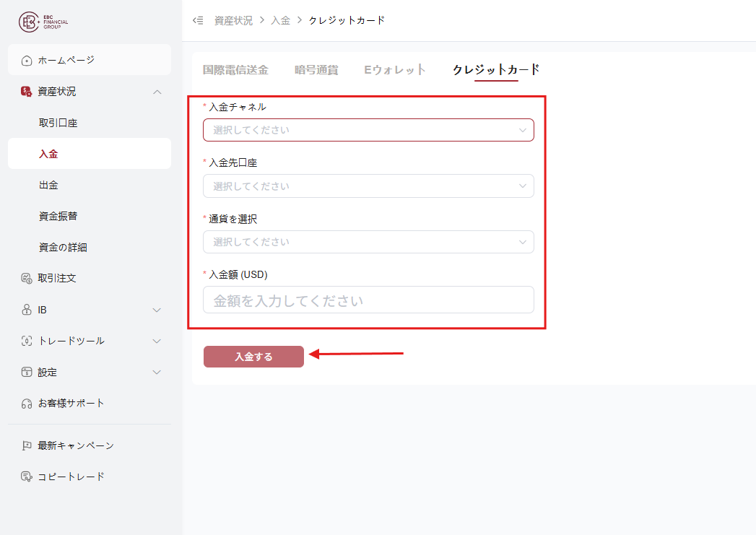
Task: Click the headset icon for お客様サポート
Action: 27,404
